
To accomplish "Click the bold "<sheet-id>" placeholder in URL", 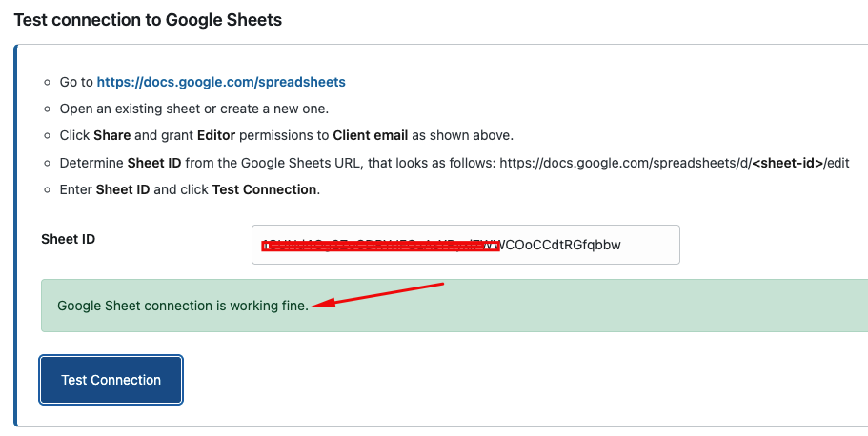I will pos(787,163).
